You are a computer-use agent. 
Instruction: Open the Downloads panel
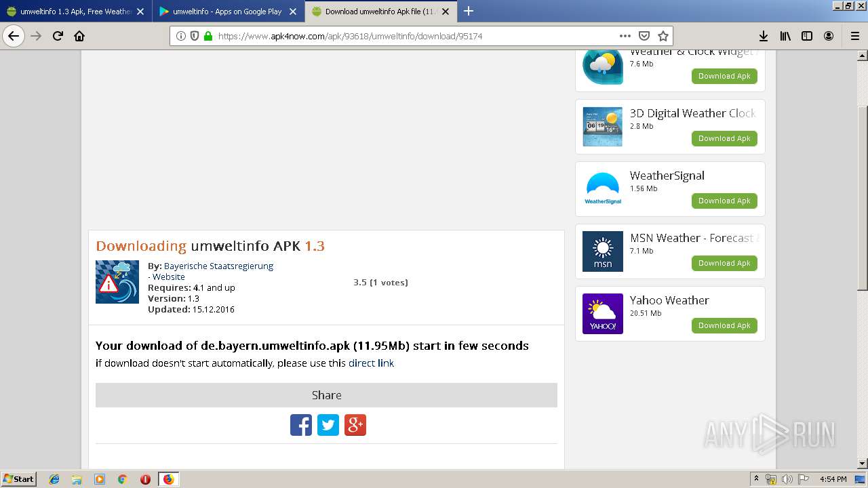coord(764,36)
